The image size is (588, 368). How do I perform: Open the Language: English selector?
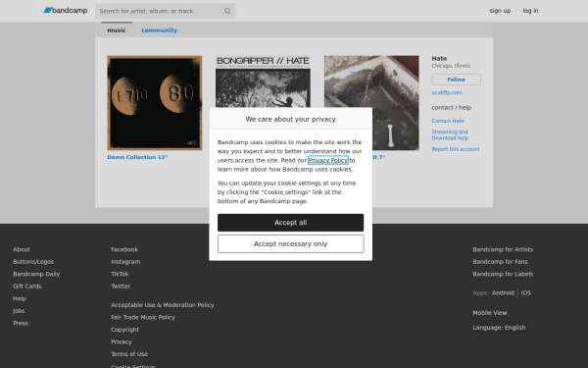pyautogui.click(x=499, y=328)
